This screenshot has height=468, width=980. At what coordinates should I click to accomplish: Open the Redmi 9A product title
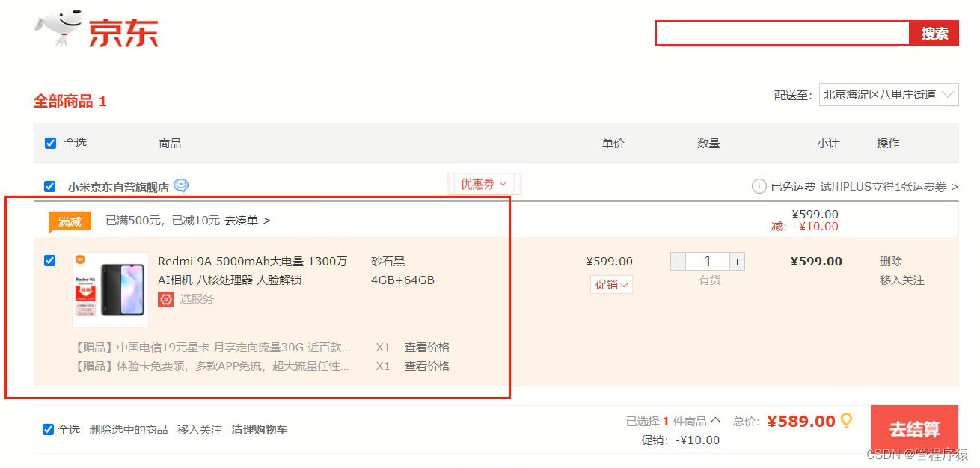coord(253,271)
